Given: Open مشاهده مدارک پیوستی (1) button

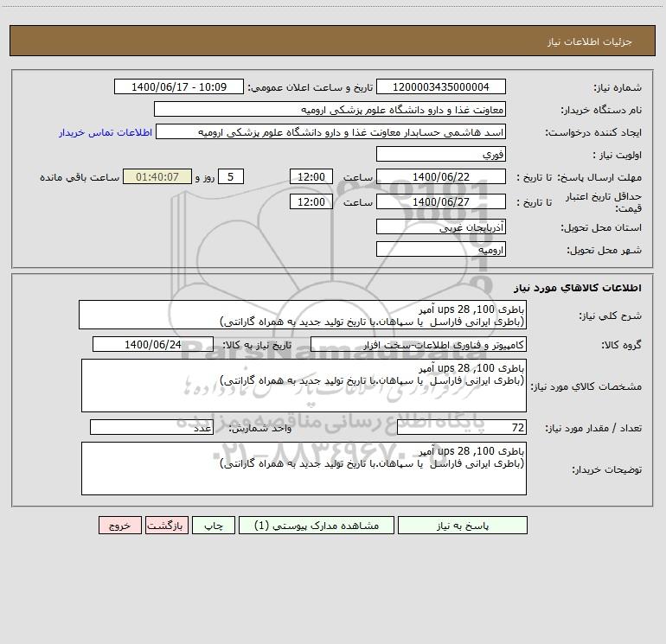Looking at the screenshot, I should coord(317,526).
